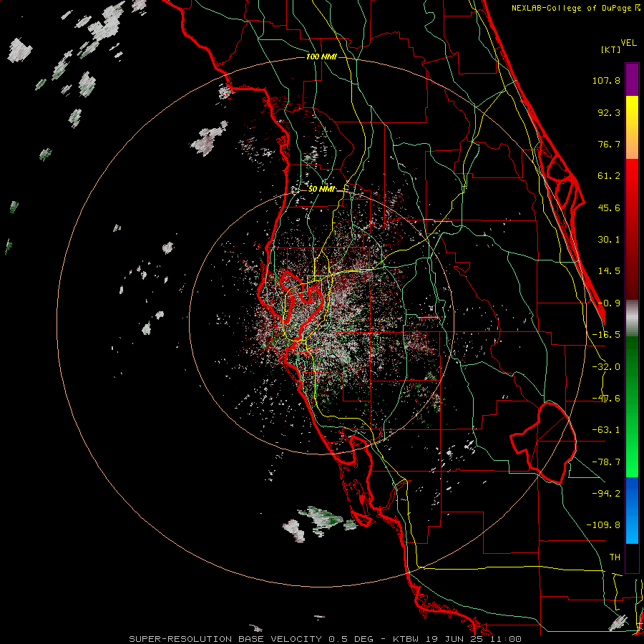Click the TH label on the legend
Screen dimensions: 644x644
(615, 557)
